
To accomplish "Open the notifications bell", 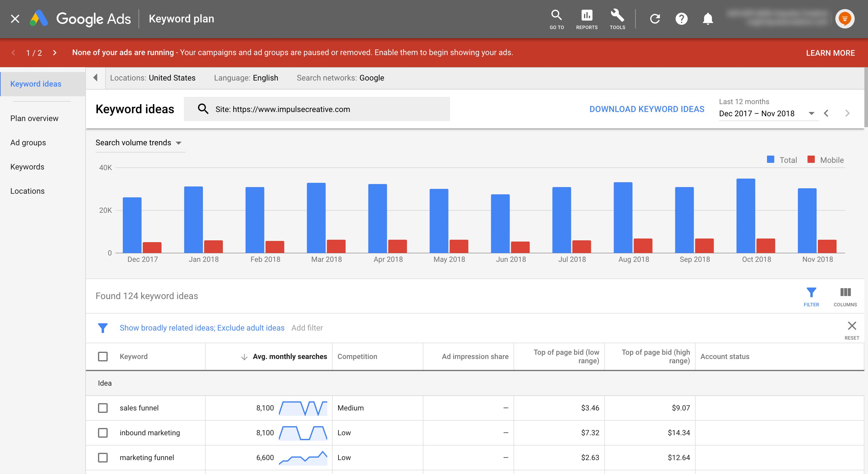I will tap(708, 19).
